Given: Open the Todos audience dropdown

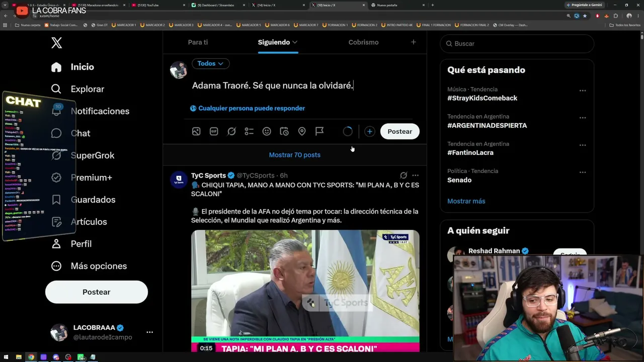Looking at the screenshot, I should pyautogui.click(x=210, y=63).
